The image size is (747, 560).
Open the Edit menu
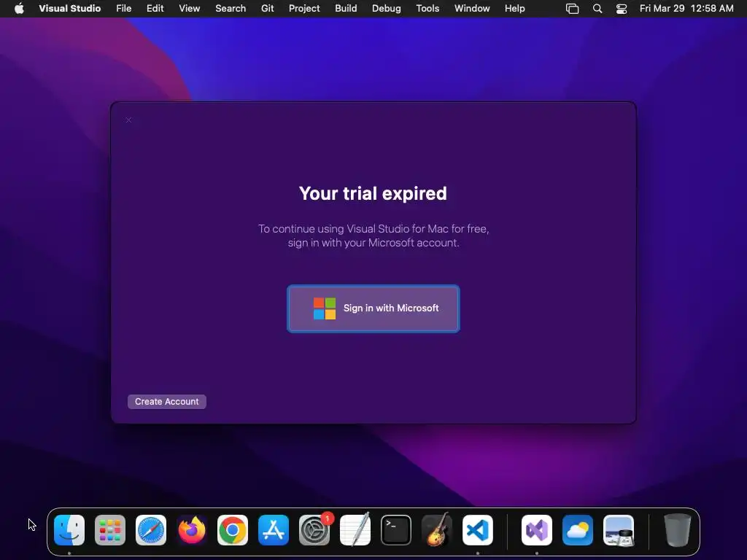pos(155,9)
